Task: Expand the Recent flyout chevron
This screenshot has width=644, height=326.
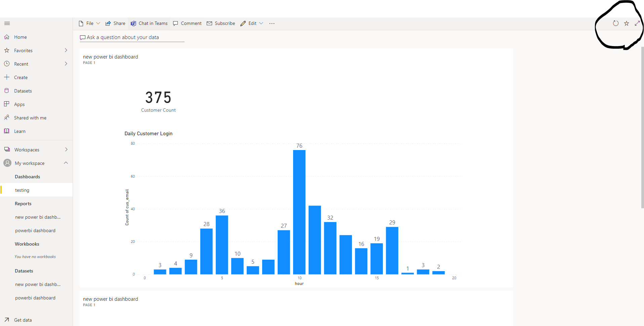Action: coord(66,64)
